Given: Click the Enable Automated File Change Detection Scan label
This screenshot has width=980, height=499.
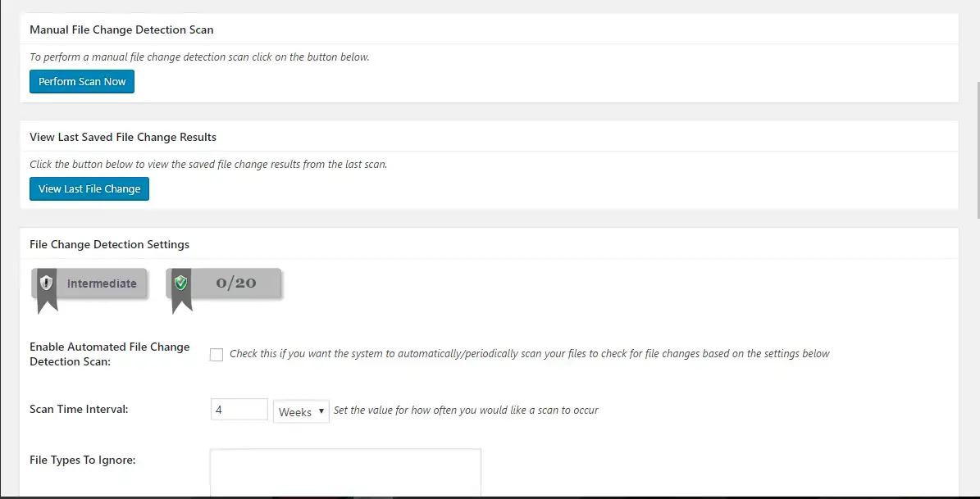Looking at the screenshot, I should point(109,354).
